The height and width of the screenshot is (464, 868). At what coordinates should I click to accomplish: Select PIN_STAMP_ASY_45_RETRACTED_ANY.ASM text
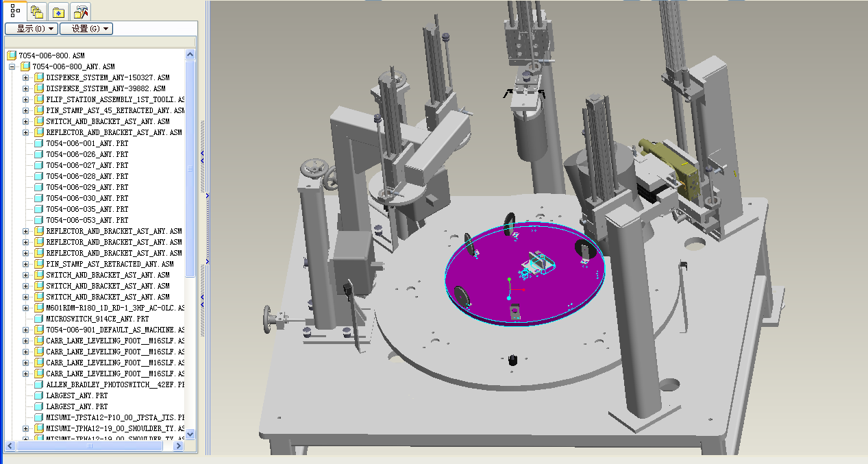click(115, 110)
